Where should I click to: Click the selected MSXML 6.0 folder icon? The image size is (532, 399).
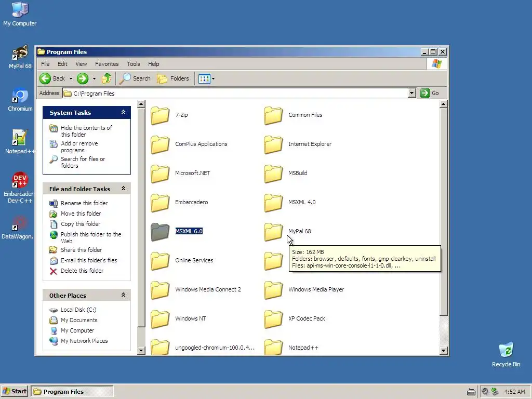click(x=160, y=232)
